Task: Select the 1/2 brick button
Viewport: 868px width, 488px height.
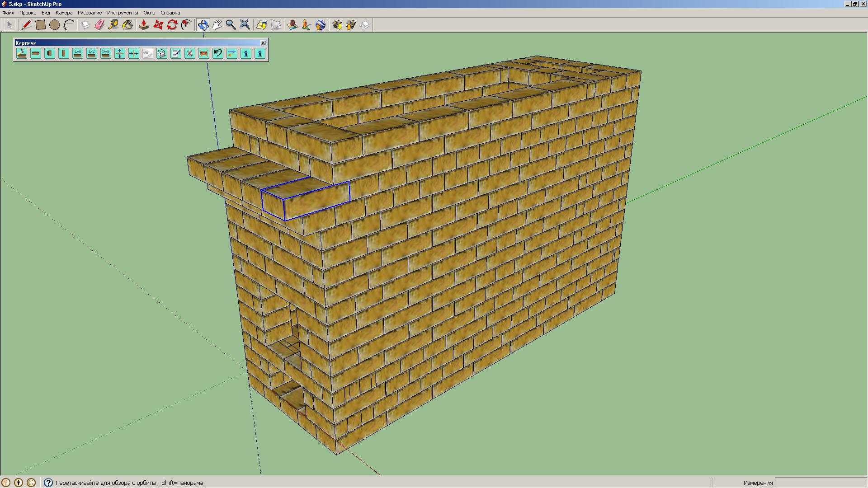Action: coord(92,53)
